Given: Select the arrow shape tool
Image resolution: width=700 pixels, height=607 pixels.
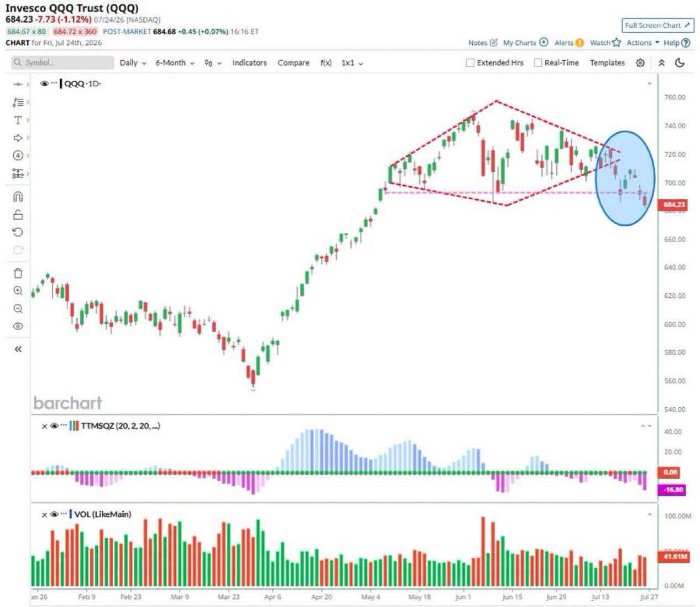Looking at the screenshot, I should (x=18, y=138).
